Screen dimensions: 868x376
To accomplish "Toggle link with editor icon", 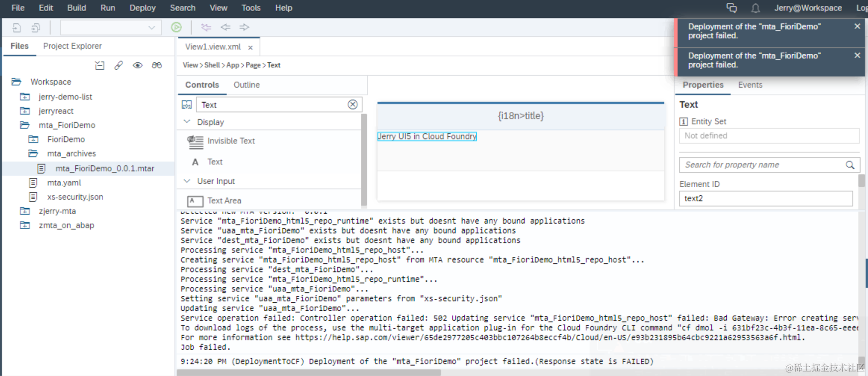I will tap(118, 65).
